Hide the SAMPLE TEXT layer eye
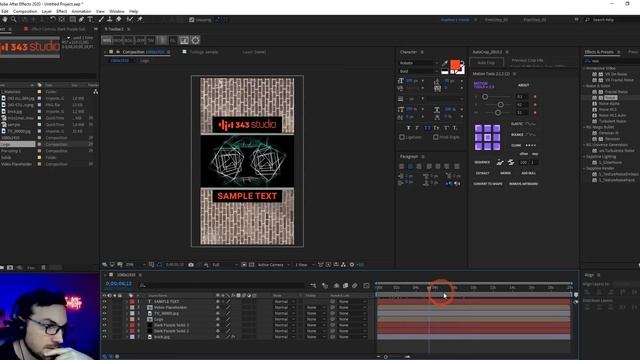This screenshot has width=640, height=360. [x=104, y=302]
